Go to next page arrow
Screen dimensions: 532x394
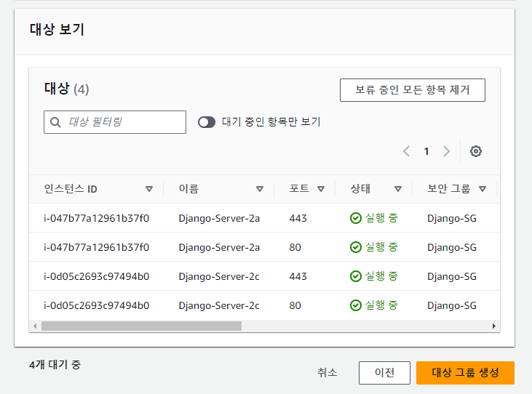click(x=447, y=151)
